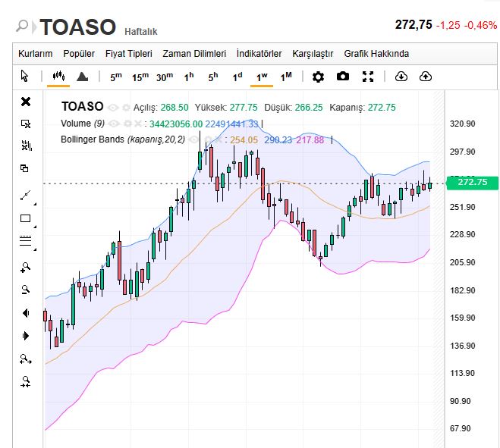Viewport: 500px width, 448px height.
Task: Click the compress horizontal zoom tool
Action: pos(26,381)
